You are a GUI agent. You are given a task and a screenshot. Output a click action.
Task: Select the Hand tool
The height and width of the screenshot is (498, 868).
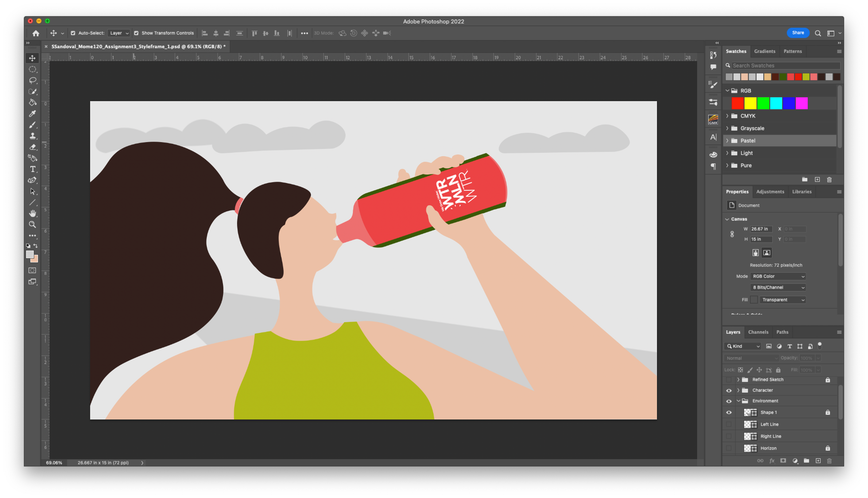[x=33, y=213]
